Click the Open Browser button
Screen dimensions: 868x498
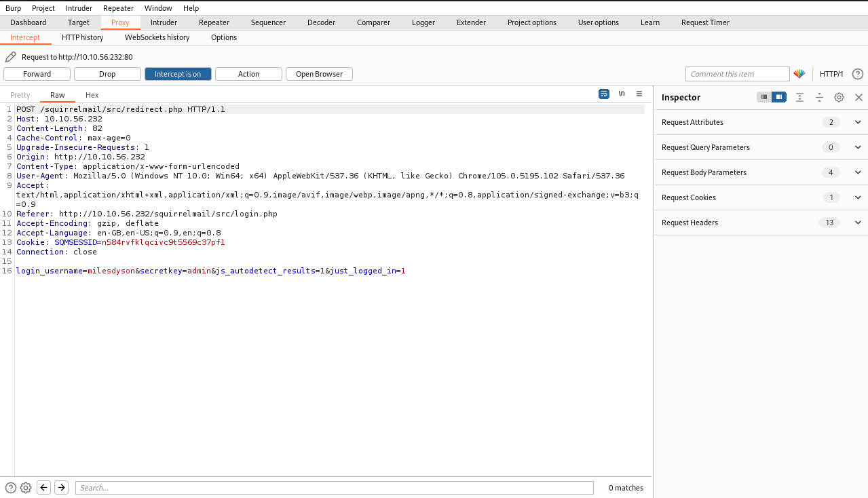coord(319,74)
